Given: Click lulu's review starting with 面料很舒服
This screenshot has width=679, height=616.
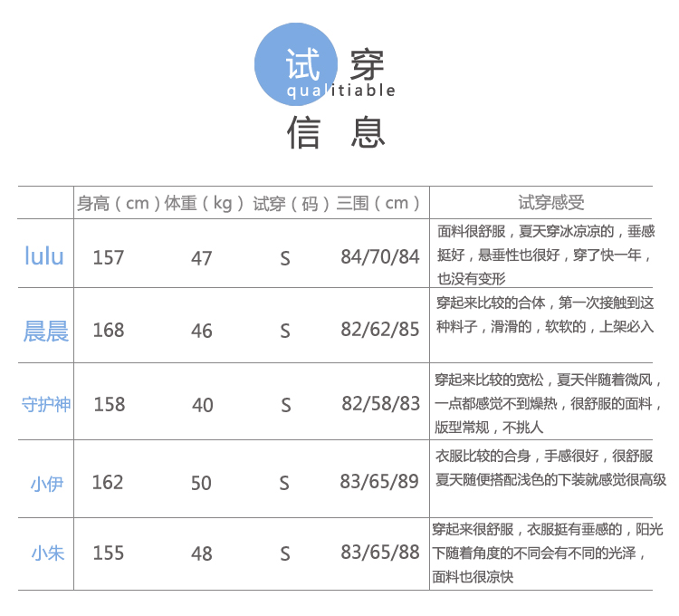Looking at the screenshot, I should coord(545,255).
